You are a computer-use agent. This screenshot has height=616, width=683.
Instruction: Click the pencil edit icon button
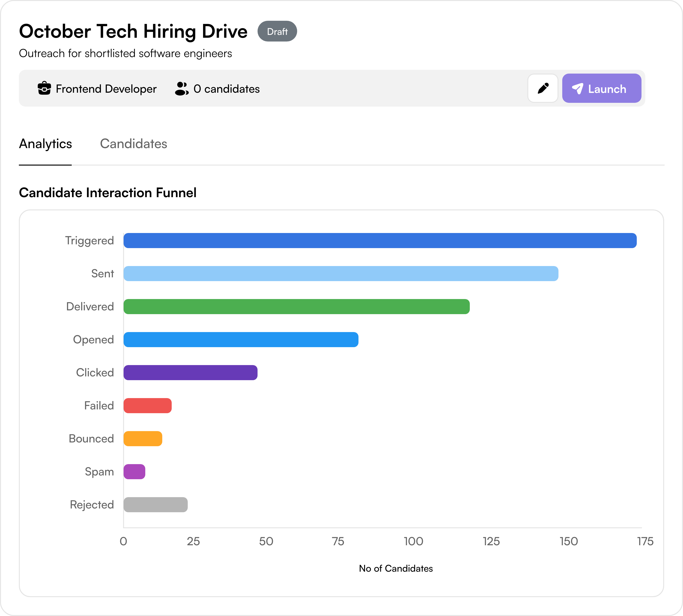[542, 88]
